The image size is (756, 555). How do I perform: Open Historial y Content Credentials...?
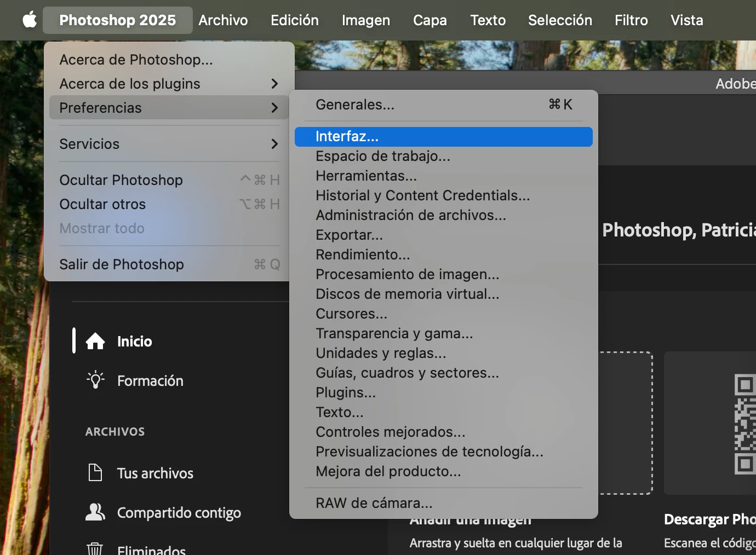click(x=444, y=195)
